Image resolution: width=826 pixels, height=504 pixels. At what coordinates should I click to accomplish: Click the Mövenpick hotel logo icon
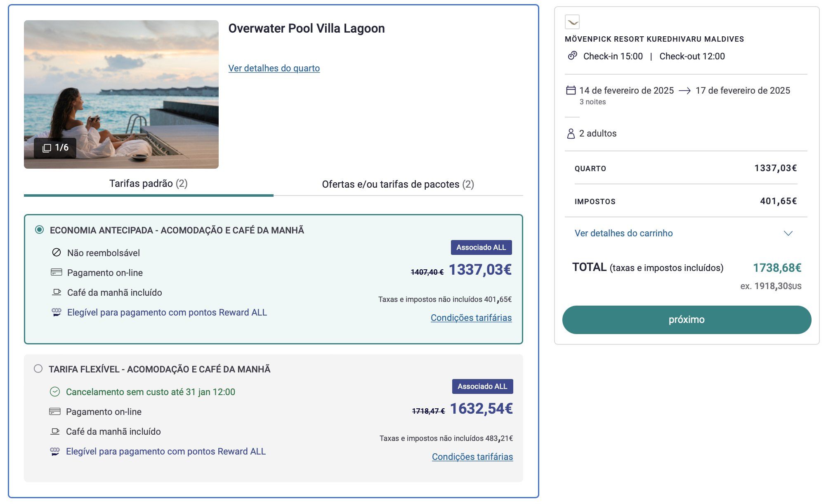click(572, 22)
